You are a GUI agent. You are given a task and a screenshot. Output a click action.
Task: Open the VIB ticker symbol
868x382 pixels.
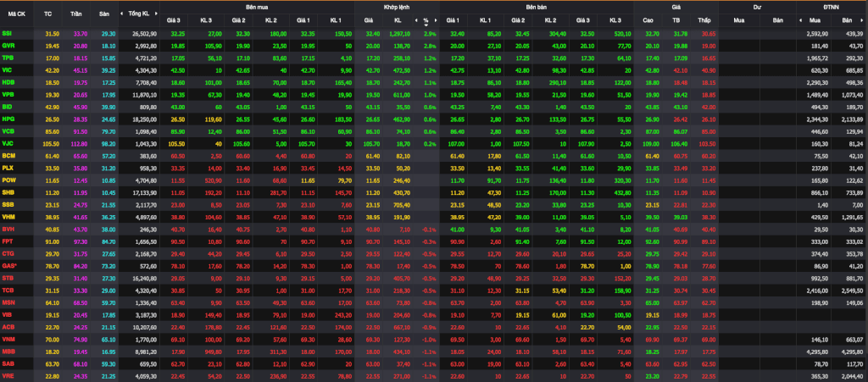(x=7, y=314)
